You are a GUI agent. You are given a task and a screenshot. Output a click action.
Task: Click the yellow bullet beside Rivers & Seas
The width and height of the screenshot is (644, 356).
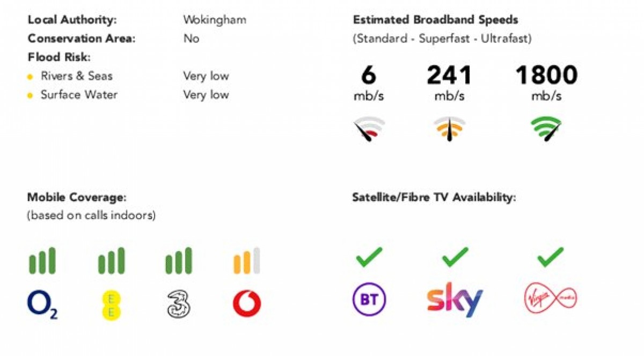click(x=31, y=77)
